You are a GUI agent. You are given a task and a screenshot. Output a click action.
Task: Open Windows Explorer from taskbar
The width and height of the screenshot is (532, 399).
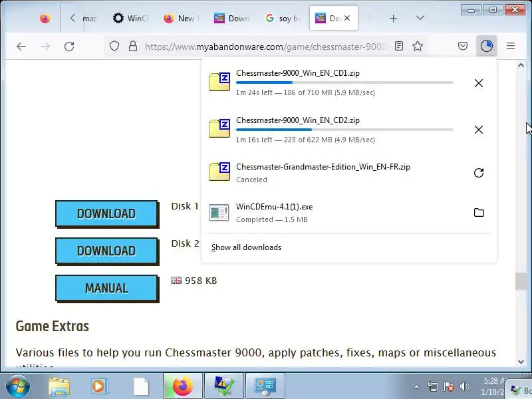[x=59, y=386]
